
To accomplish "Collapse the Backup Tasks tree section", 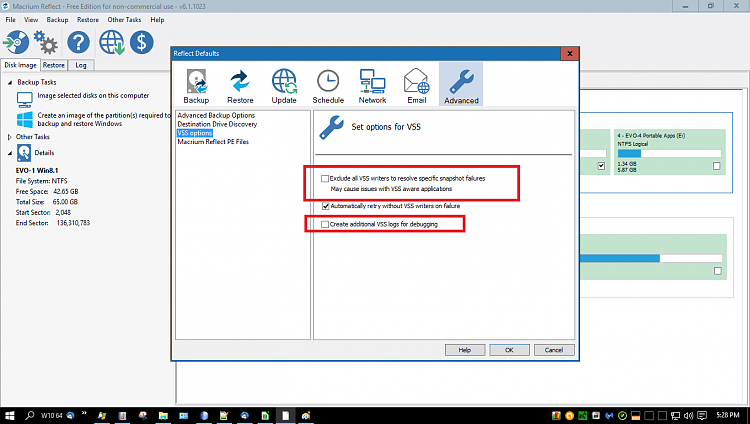I will (10, 82).
